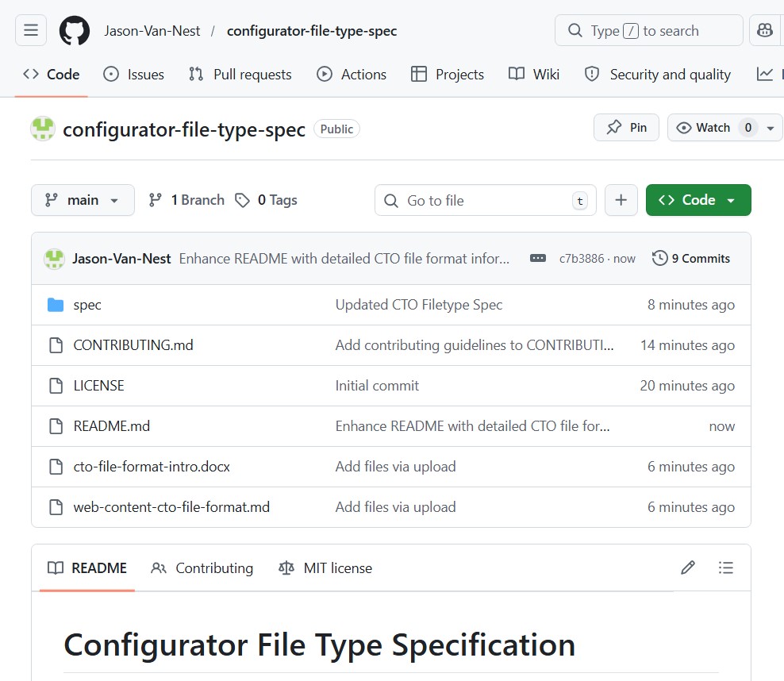784x681 pixels.
Task: View the 9 Commits history
Action: click(x=691, y=258)
